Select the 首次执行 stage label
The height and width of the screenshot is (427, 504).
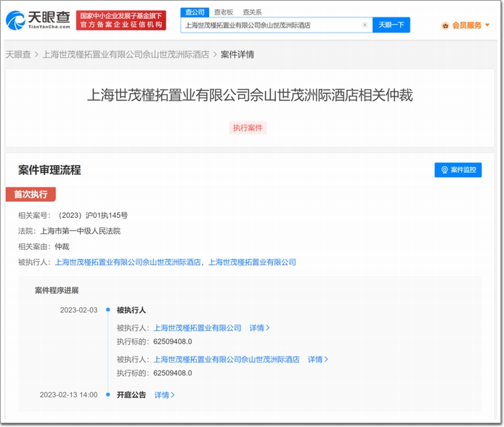(x=31, y=195)
